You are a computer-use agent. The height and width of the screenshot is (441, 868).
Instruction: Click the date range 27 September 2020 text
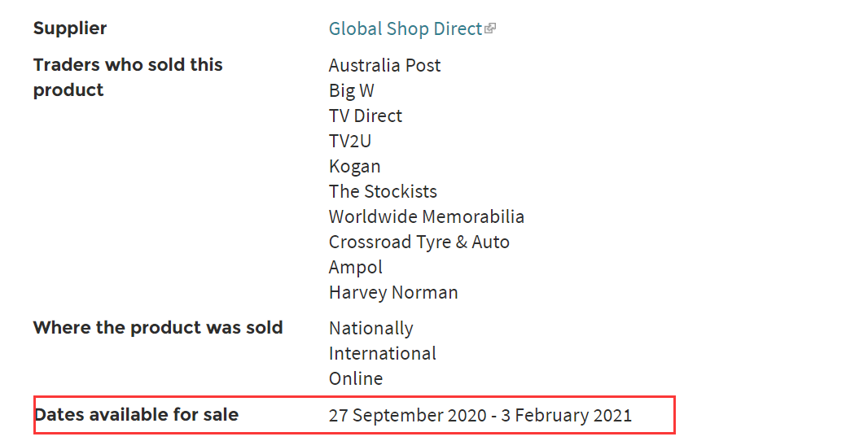click(407, 416)
